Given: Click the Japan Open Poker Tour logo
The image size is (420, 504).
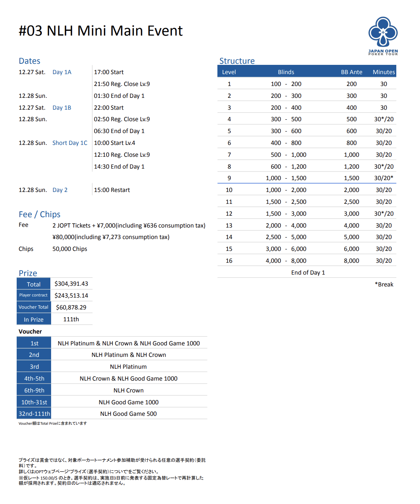Looking at the screenshot, I should coord(383,36).
